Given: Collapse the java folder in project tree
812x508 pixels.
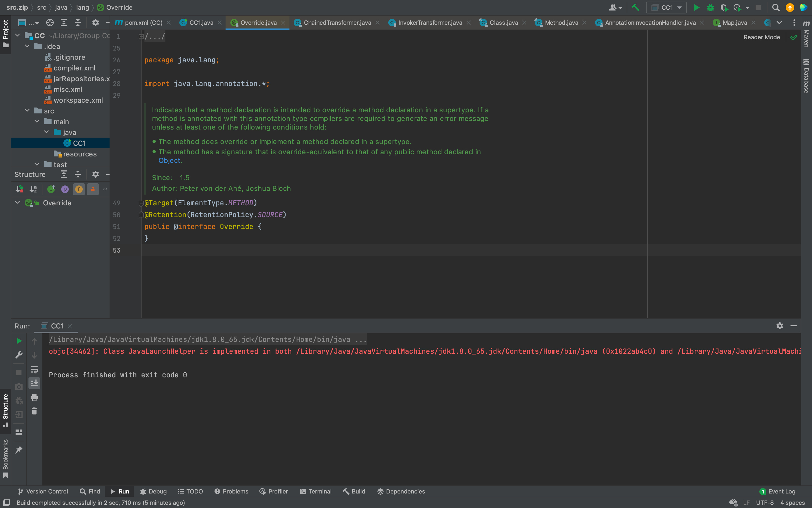Looking at the screenshot, I should click(x=46, y=132).
